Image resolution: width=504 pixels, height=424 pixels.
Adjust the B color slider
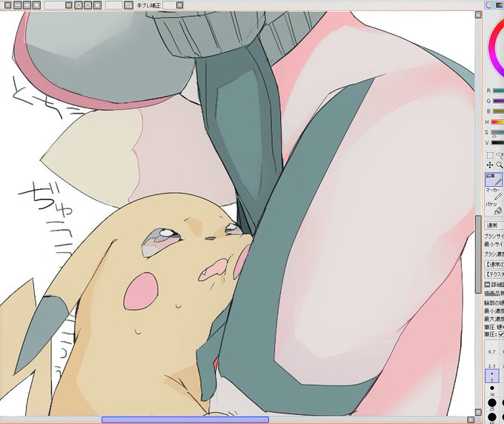[498, 111]
